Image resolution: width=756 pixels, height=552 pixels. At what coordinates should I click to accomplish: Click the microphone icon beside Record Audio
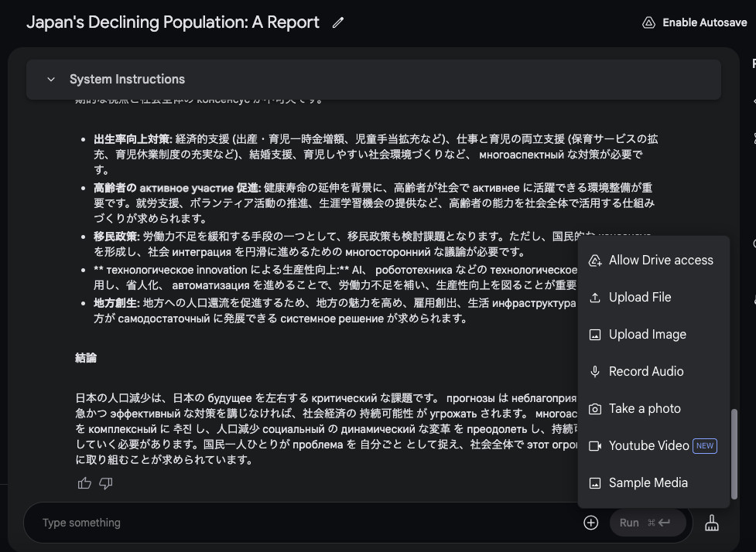(595, 371)
